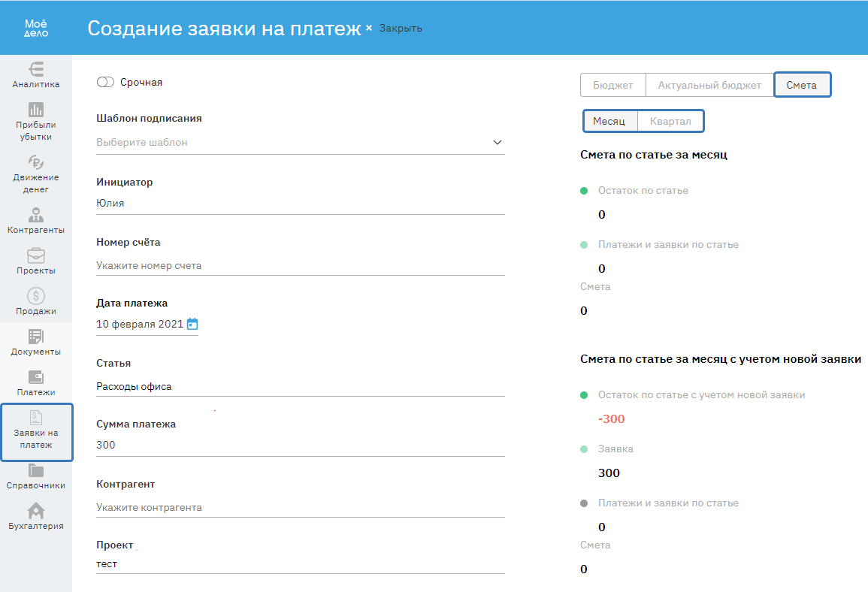Go to Движение денег section icon
This screenshot has width=868, height=592.
coord(35,162)
